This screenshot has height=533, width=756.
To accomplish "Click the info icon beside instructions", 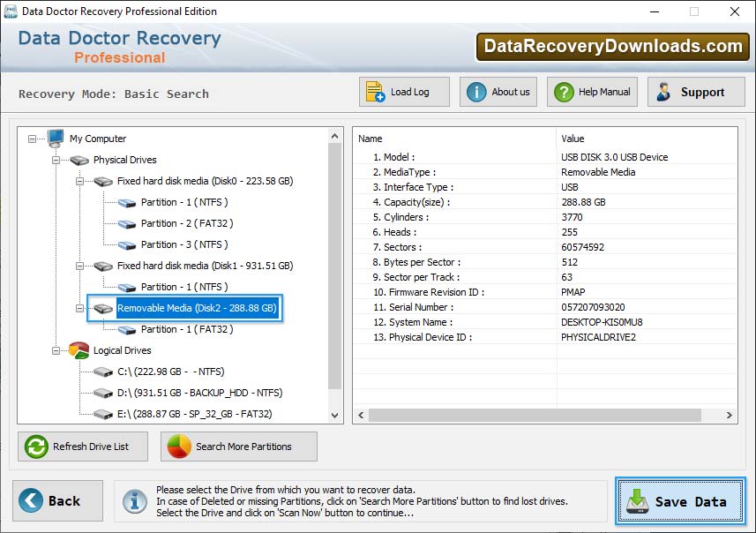I will [x=134, y=501].
